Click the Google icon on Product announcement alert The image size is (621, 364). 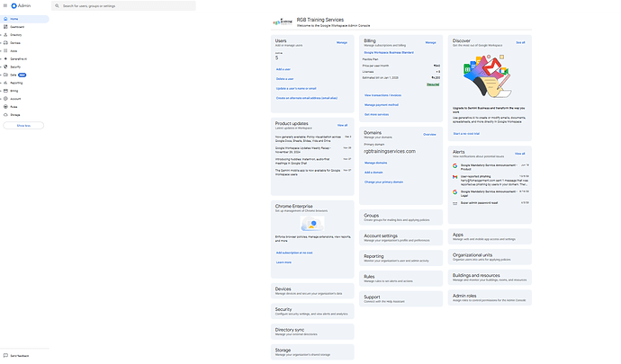click(455, 165)
